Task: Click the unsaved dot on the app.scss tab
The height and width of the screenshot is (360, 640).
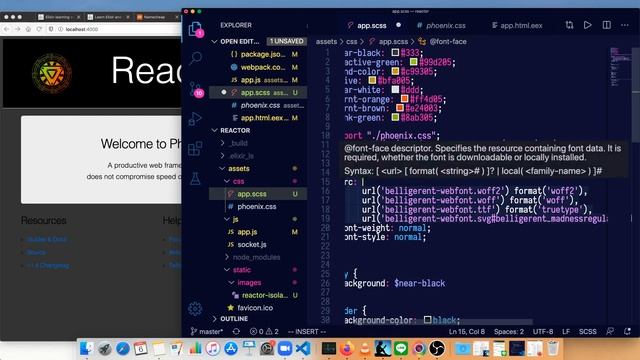Action: pyautogui.click(x=398, y=25)
